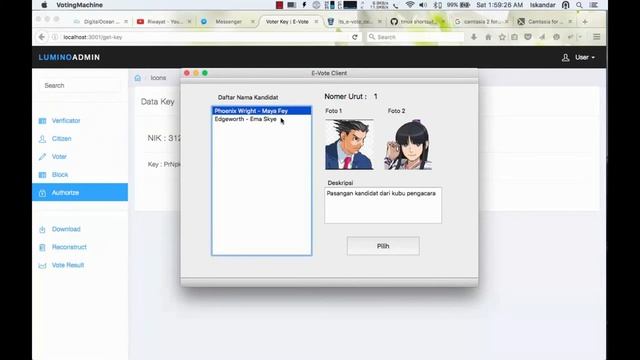Open VotingMachine app menu
This screenshot has height=360, width=640.
click(x=80, y=5)
